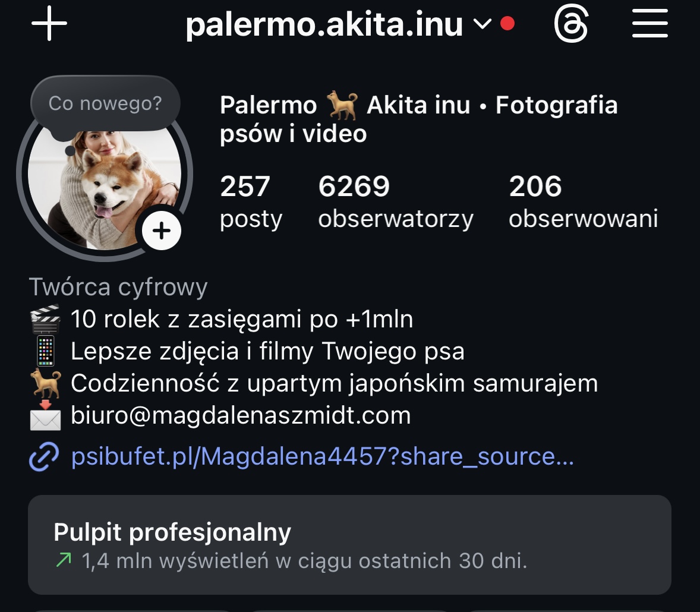
Task: Tap the link chain icon
Action: click(44, 457)
